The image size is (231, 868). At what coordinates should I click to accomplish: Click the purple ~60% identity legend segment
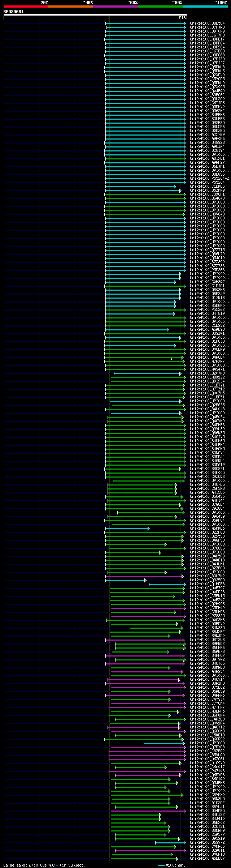click(115, 7)
